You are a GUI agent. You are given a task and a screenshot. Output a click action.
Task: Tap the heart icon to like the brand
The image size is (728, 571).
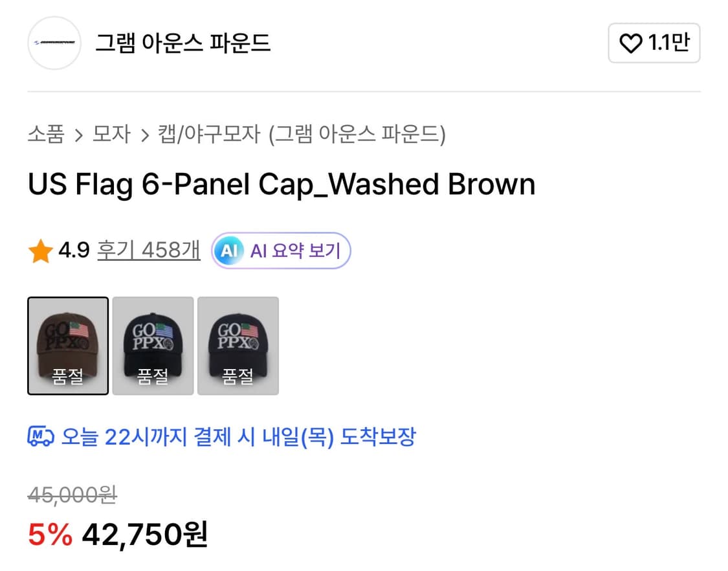[630, 43]
